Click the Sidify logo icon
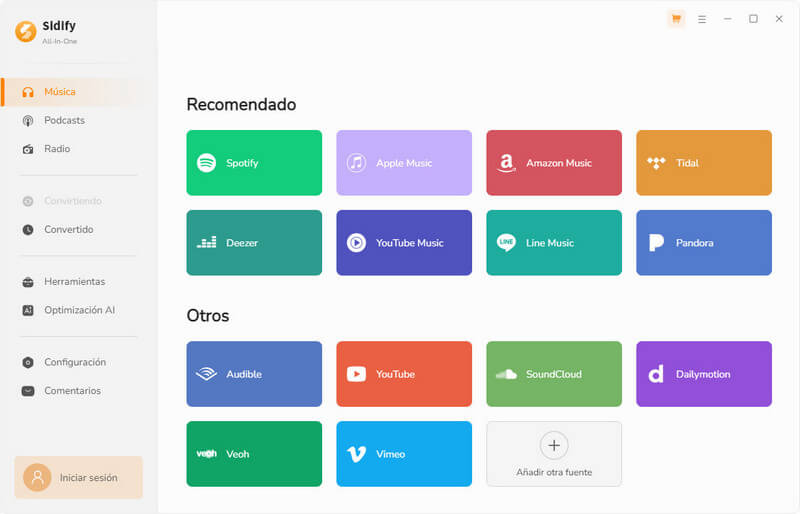 [26, 31]
